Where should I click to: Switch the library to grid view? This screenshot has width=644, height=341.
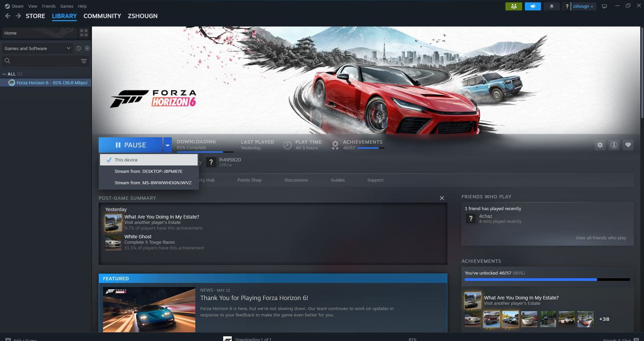84,33
